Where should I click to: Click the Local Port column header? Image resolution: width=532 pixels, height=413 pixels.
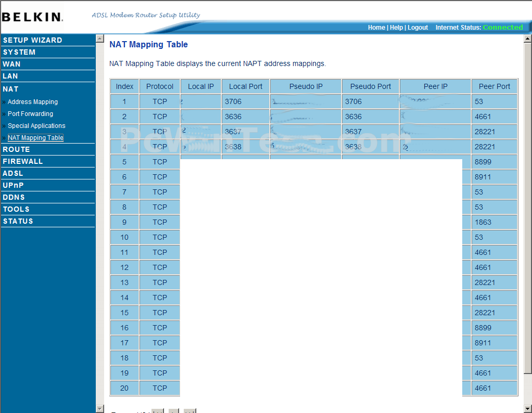pos(246,86)
